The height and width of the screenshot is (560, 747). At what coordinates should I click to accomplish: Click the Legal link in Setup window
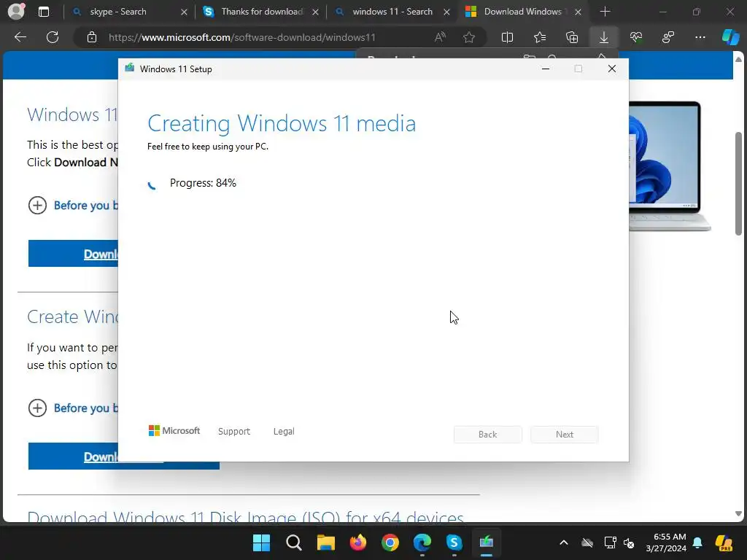pyautogui.click(x=284, y=431)
